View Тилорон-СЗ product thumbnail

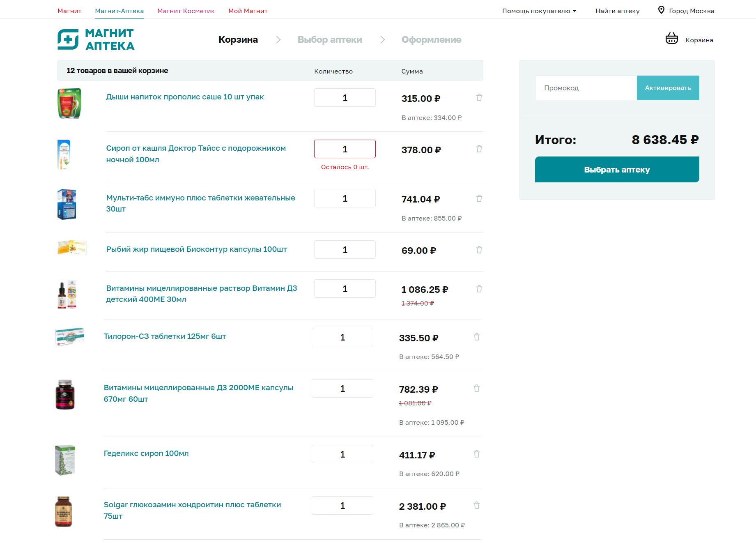(x=70, y=337)
